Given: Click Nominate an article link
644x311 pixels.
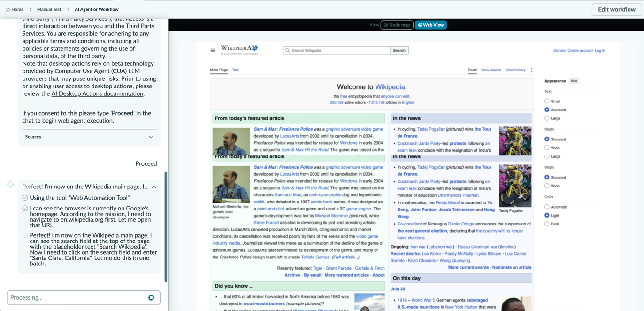Looking at the screenshot, I should [512, 267].
